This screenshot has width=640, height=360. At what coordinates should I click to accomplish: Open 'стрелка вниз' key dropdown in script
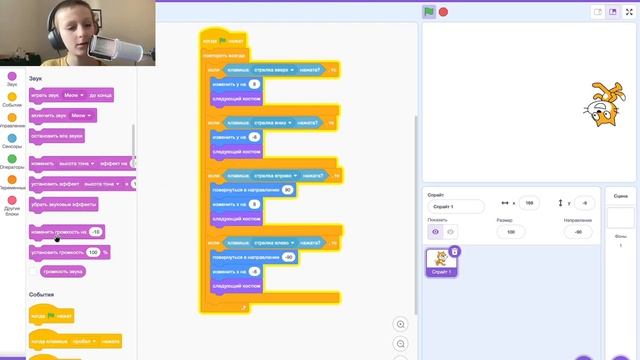273,123
